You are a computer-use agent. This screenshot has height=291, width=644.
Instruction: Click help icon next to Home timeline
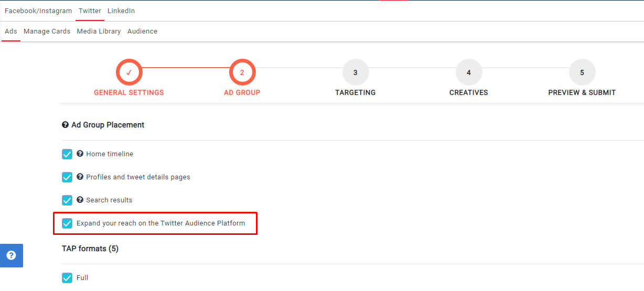[x=80, y=154]
